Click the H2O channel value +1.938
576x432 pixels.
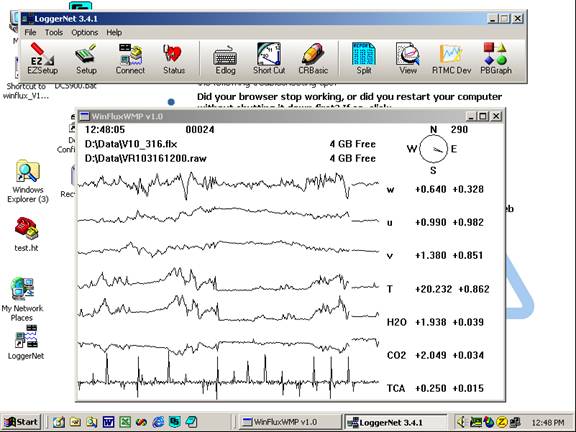pyautogui.click(x=431, y=322)
